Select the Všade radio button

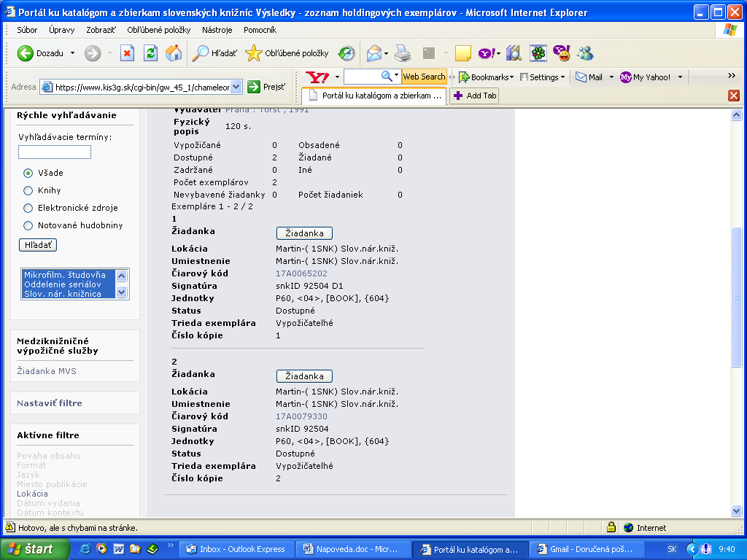coord(28,173)
